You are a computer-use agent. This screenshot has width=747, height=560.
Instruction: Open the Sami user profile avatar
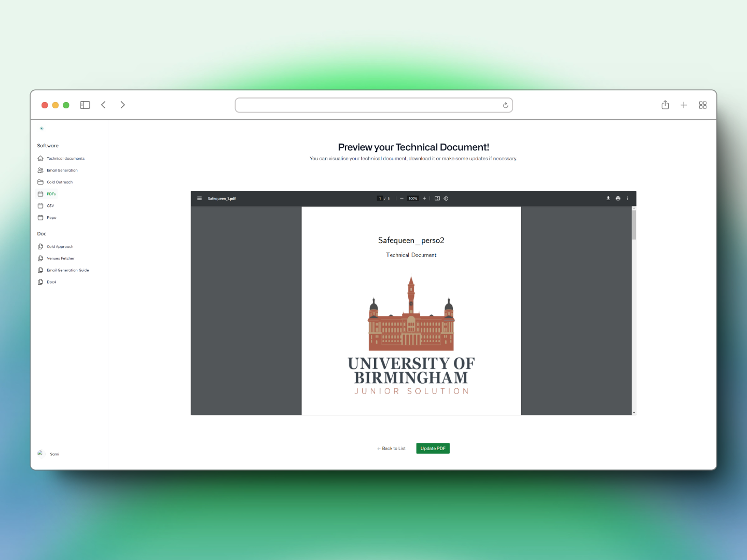(40, 453)
